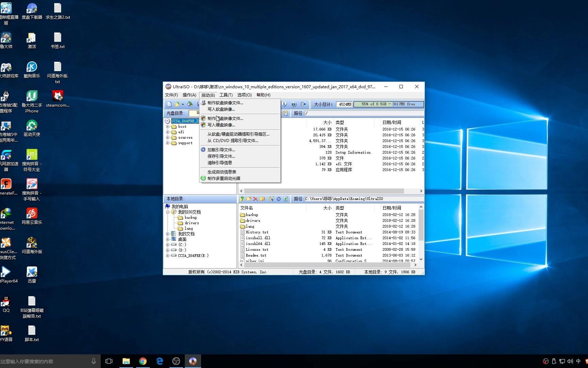Open the 文件(F) menu

[x=171, y=95]
